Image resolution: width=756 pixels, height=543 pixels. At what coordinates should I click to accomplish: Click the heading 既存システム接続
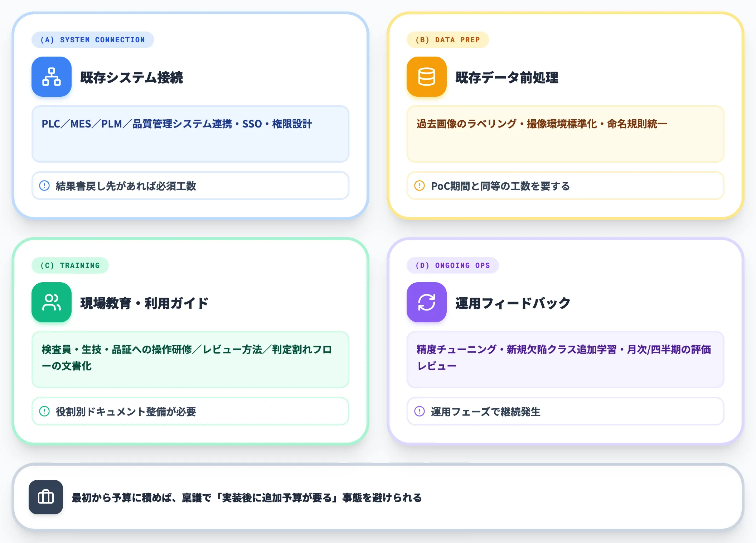click(x=132, y=77)
